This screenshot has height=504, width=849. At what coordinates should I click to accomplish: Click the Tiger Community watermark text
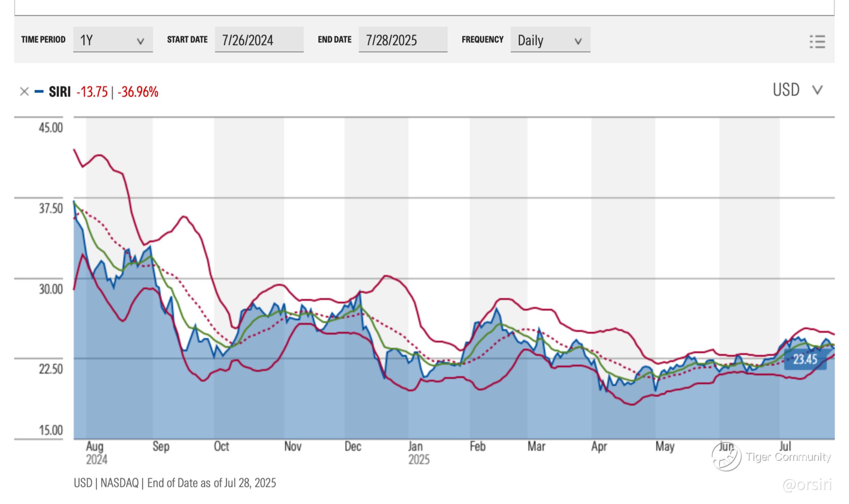788,457
